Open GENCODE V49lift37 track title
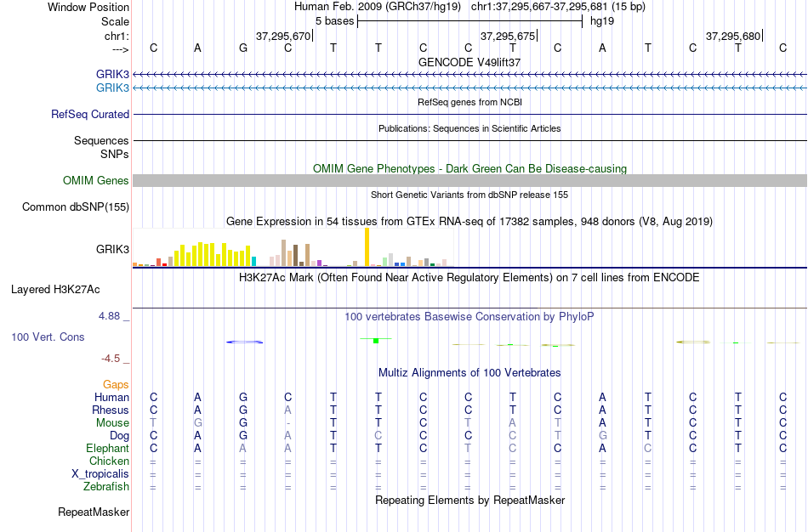This screenshot has height=532, width=808. pos(469,62)
